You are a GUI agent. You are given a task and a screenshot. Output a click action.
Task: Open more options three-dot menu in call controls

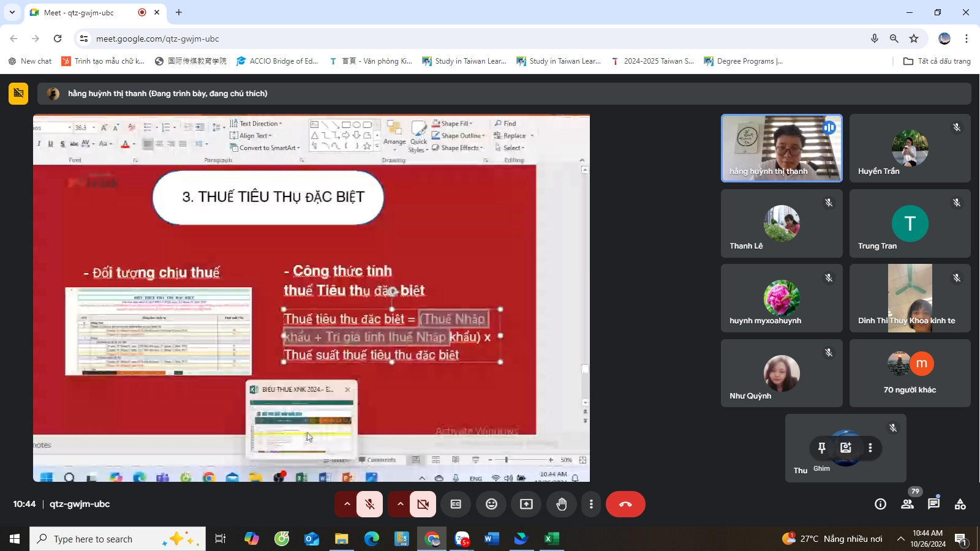tap(590, 504)
